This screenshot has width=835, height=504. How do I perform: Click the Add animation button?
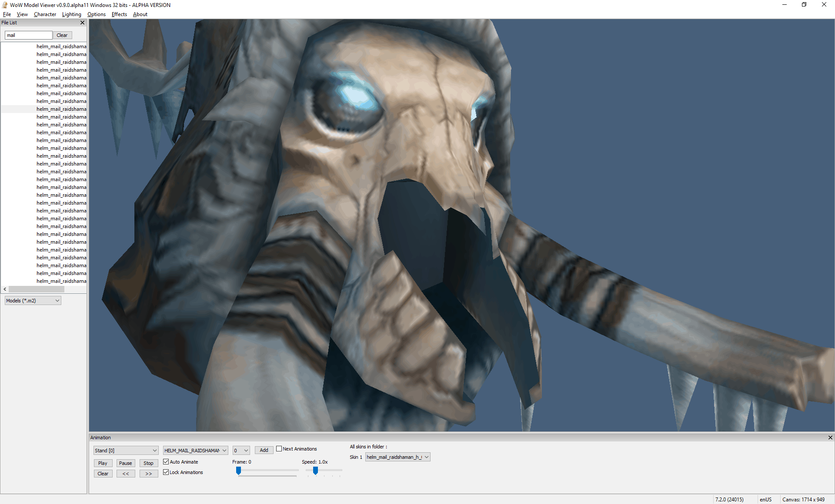pyautogui.click(x=264, y=450)
